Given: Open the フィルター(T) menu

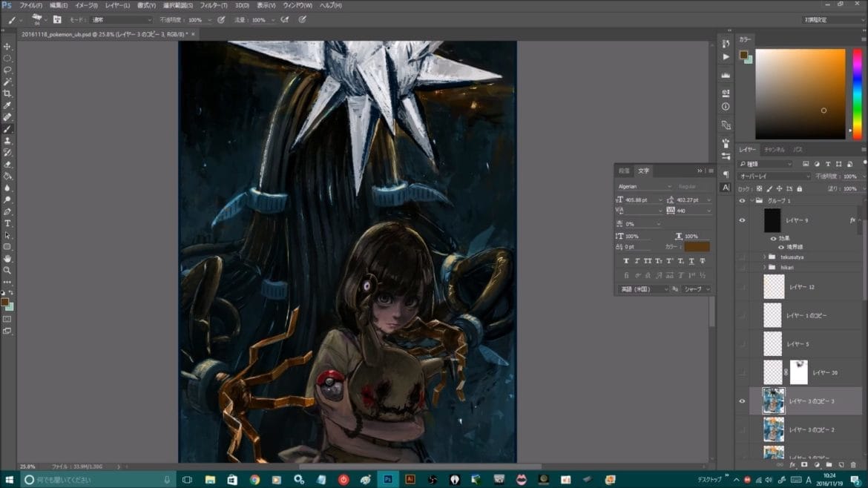Looking at the screenshot, I should (x=213, y=5).
